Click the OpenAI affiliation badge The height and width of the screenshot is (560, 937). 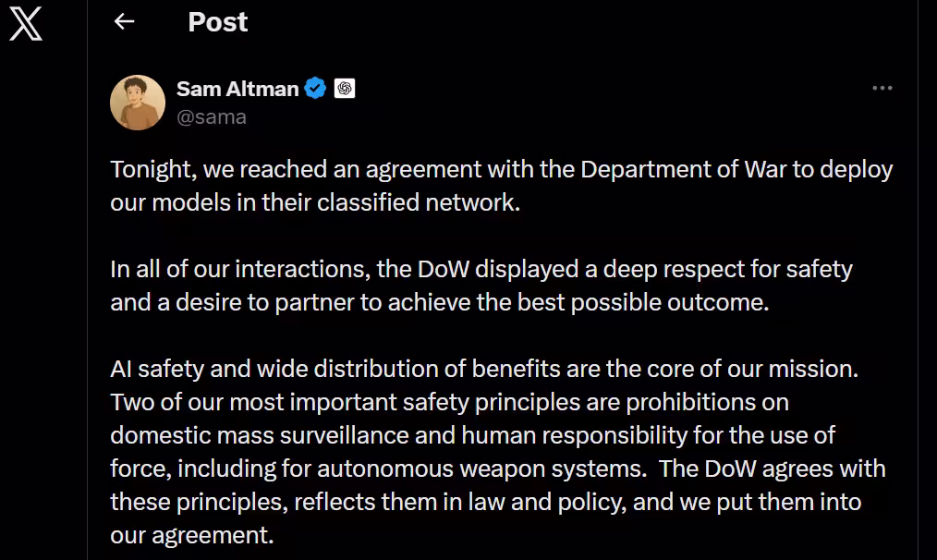(343, 89)
